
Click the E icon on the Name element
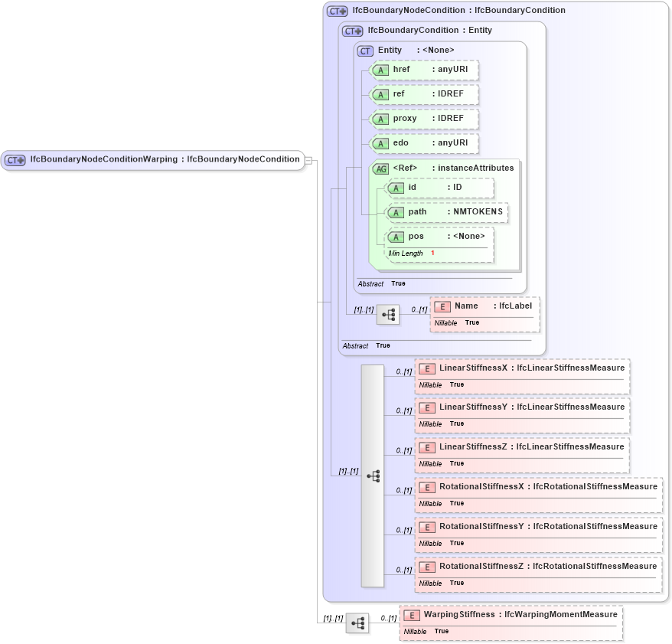point(442,306)
